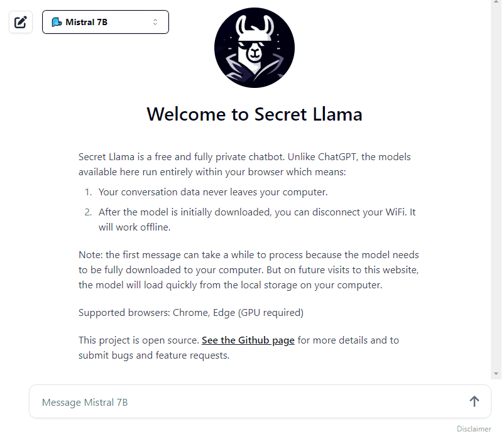Click the model icon beside Mistral 7B
The image size is (504, 434).
coord(57,22)
